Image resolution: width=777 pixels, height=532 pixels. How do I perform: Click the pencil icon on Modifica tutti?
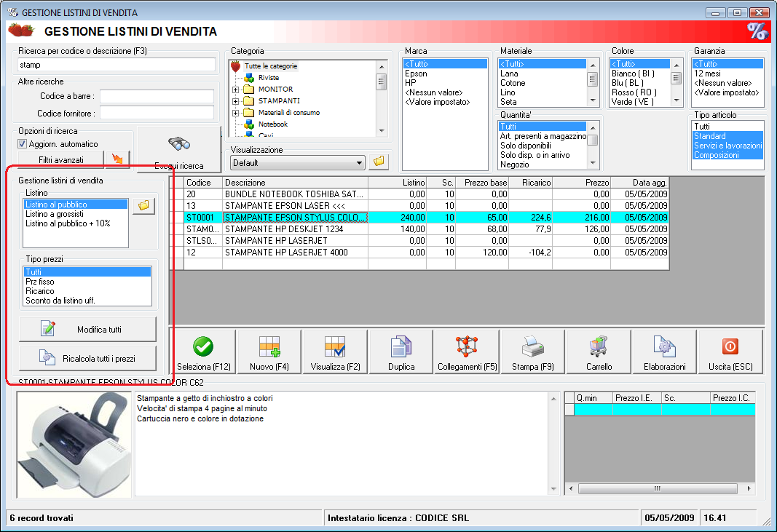coord(47,328)
